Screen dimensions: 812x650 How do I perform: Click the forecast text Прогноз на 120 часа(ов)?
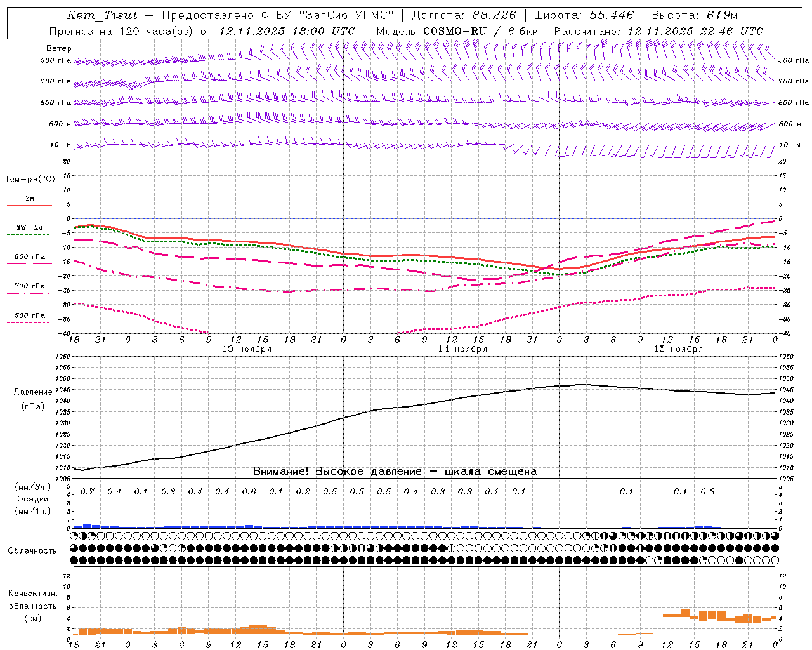[122, 31]
